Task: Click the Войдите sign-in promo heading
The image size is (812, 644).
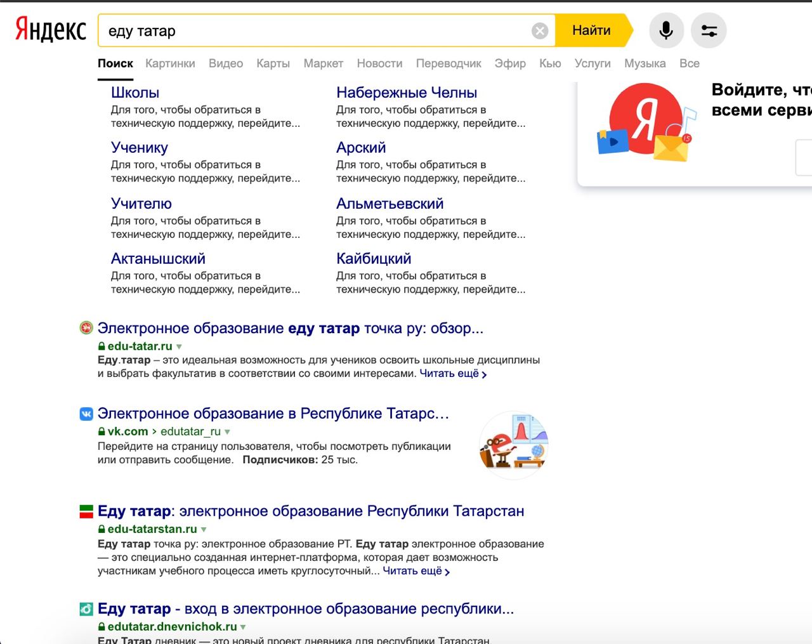Action: (x=761, y=100)
